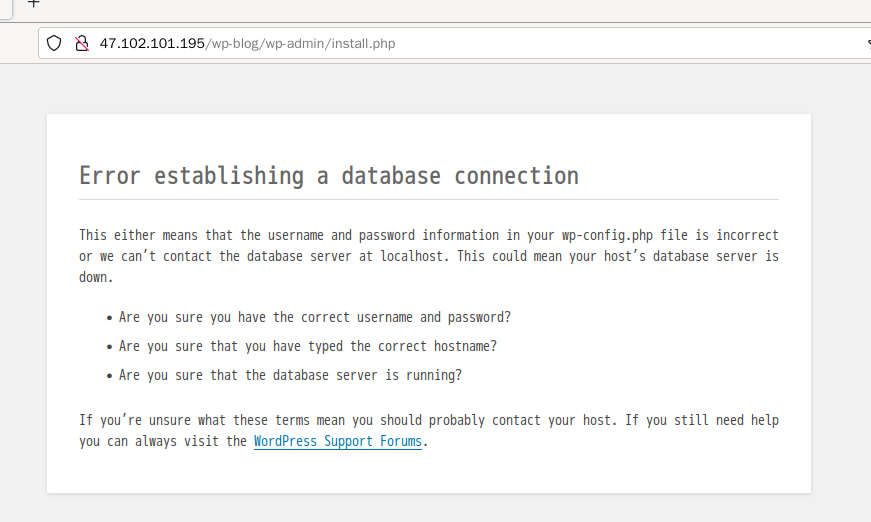Open the tracking protection shield panel
Screen dimensions: 871x522
point(54,43)
